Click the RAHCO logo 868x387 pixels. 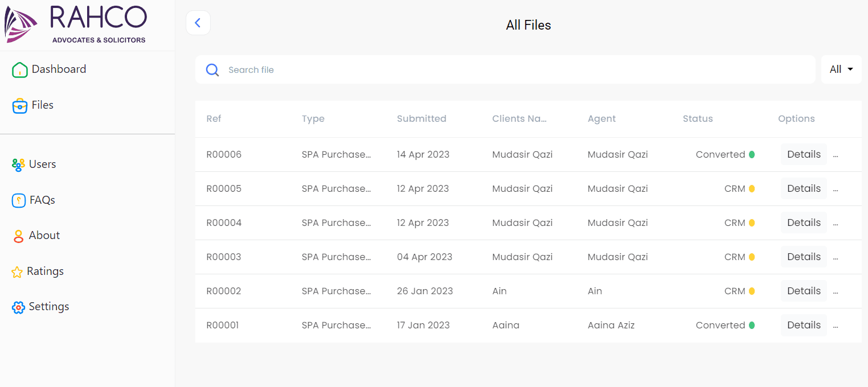click(76, 24)
